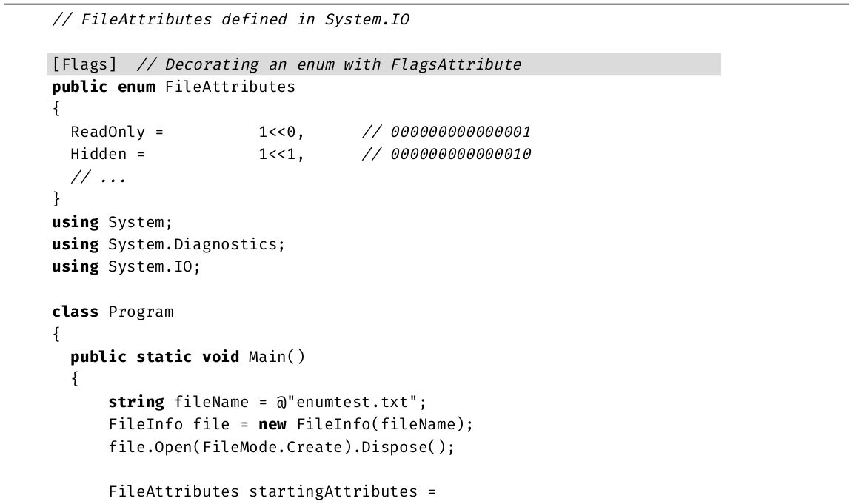The image size is (853, 504).
Task: Click the 1<<0 shift value
Action: (281, 132)
